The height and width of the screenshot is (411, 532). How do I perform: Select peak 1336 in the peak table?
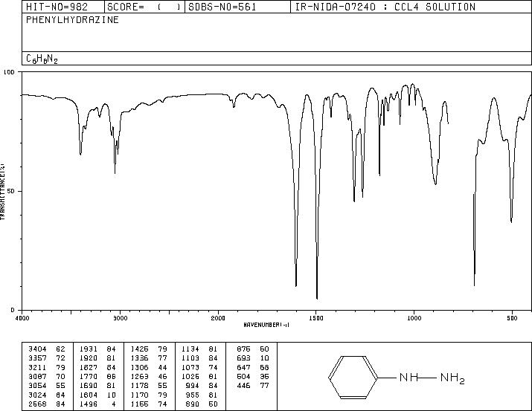[x=149, y=358]
